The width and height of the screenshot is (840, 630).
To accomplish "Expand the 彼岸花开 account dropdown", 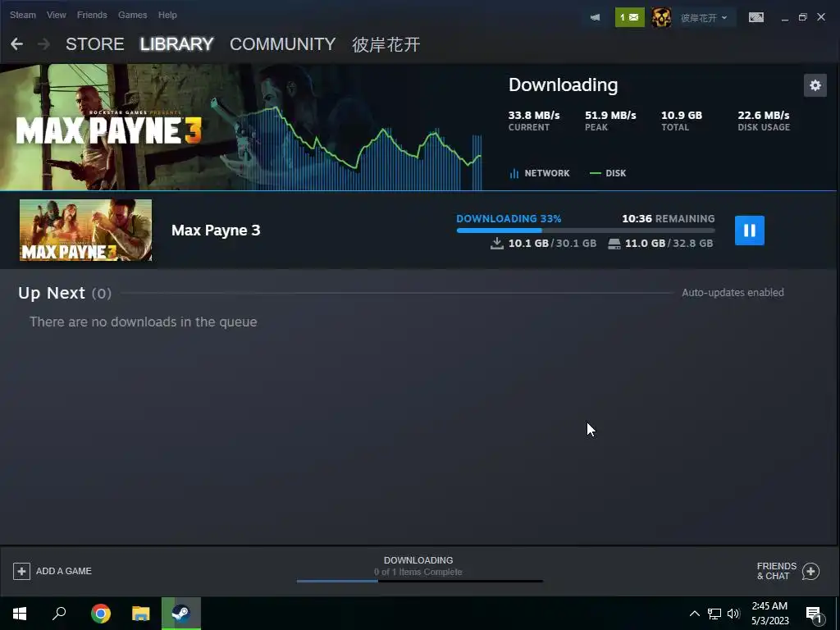I will click(x=704, y=18).
